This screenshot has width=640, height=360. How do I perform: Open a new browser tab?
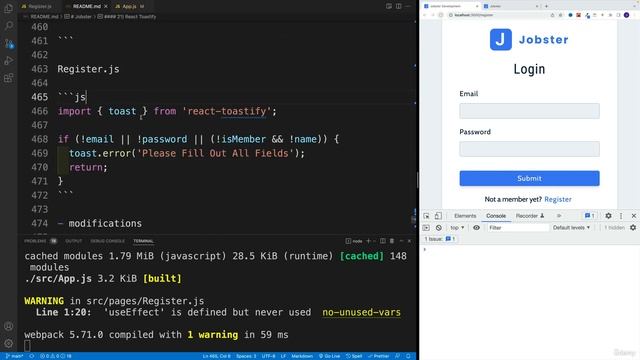click(x=546, y=6)
